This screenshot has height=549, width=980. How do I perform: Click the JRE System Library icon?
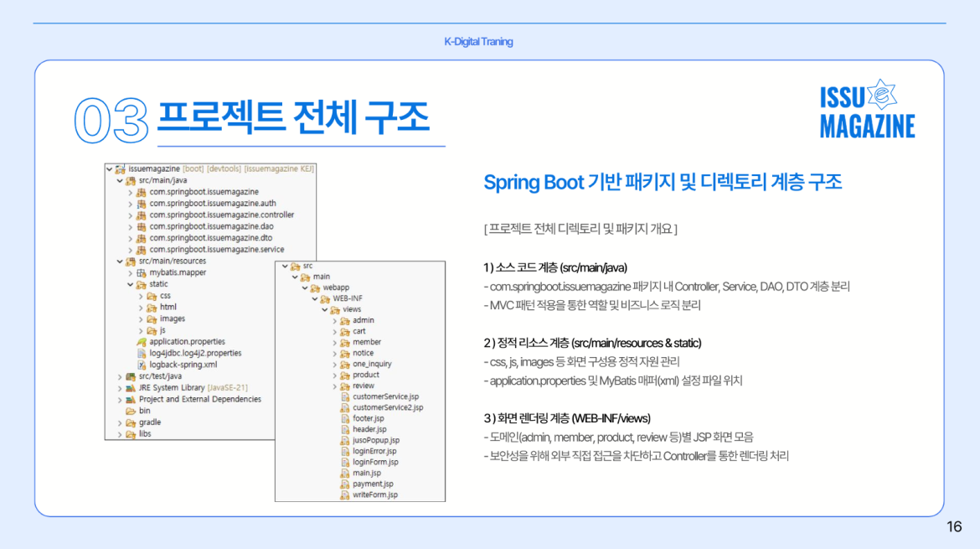(x=131, y=388)
